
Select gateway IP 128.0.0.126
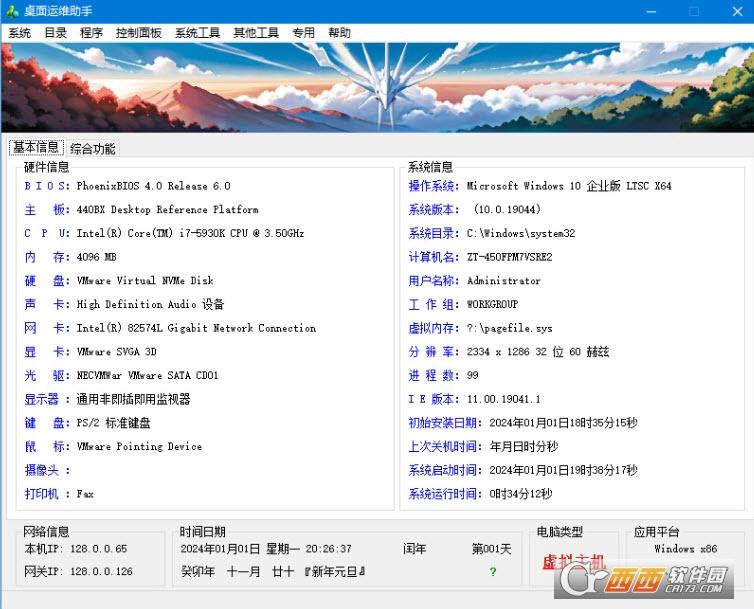(101, 571)
